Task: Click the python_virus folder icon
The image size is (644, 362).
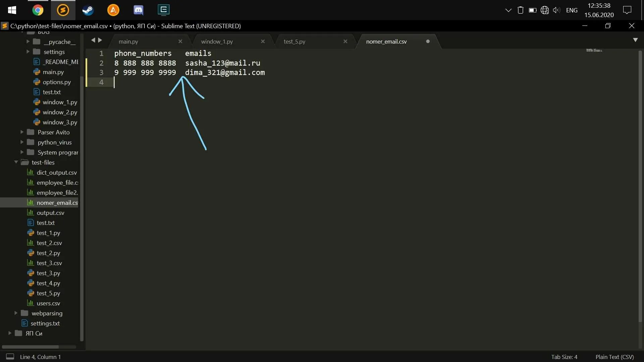Action: tap(31, 142)
